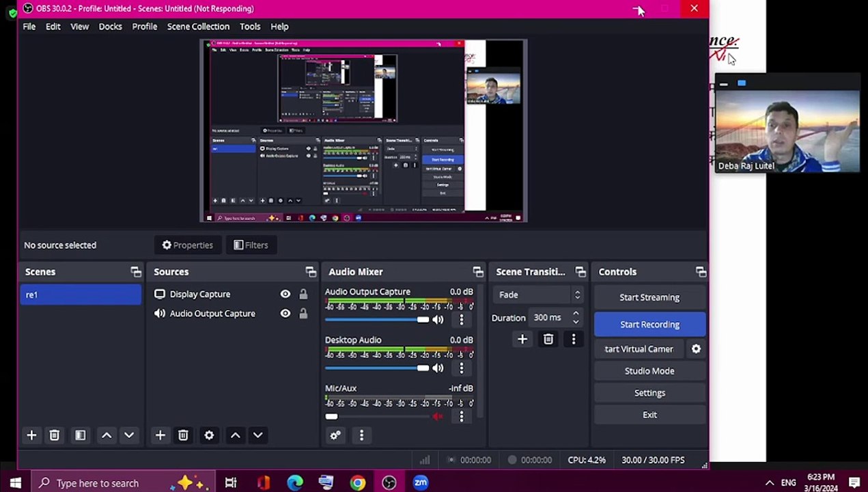The width and height of the screenshot is (868, 492).
Task: Enable Studio Mode
Action: (649, 371)
